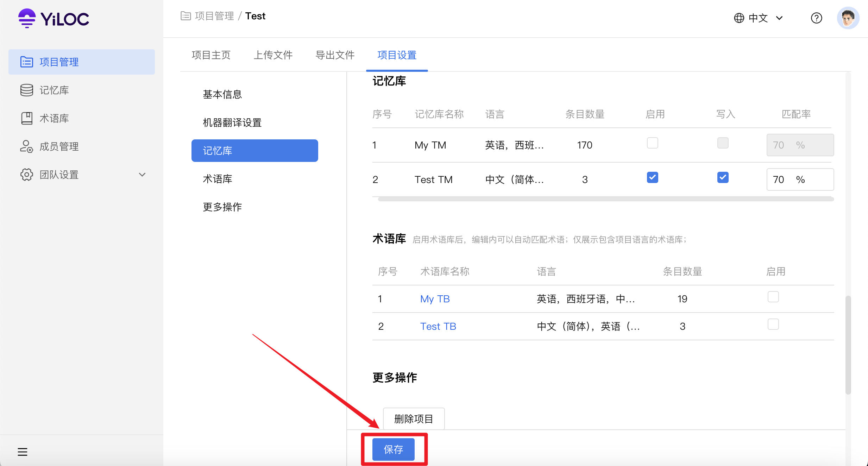Open help with the question mark icon
This screenshot has width=868, height=466.
pos(816,18)
